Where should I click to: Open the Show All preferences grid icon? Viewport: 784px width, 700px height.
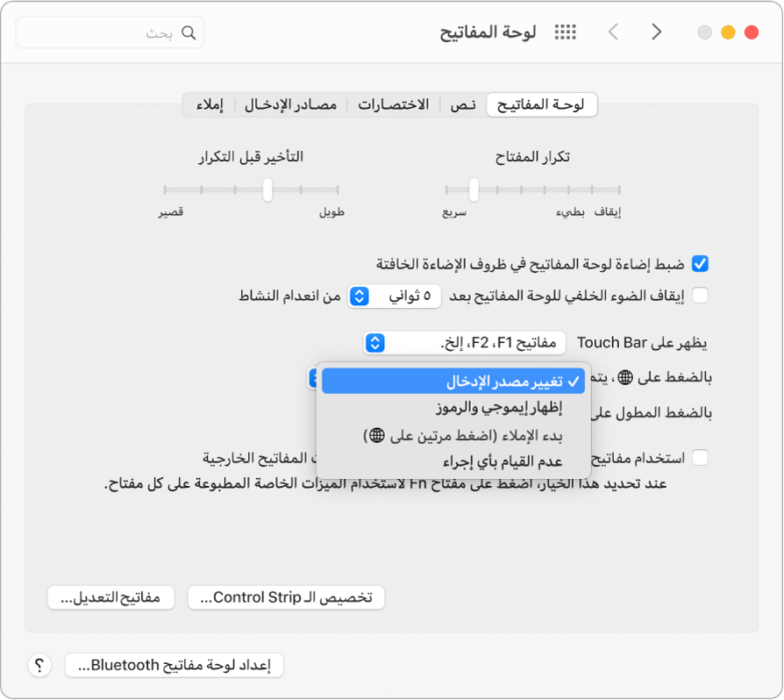pos(565,32)
